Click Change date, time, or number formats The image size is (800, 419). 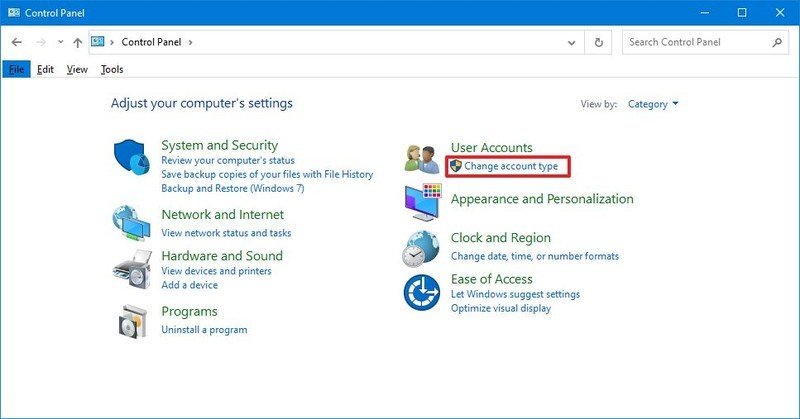[x=535, y=256]
